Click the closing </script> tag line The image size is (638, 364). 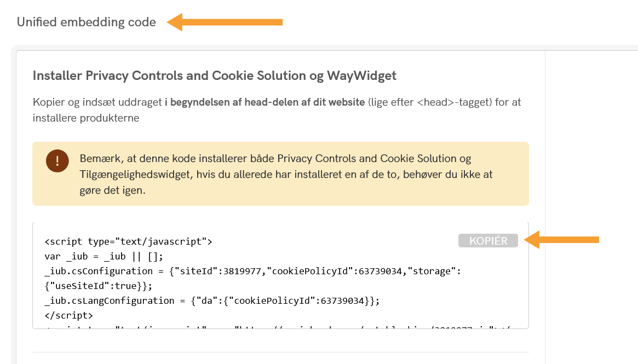coord(68,315)
